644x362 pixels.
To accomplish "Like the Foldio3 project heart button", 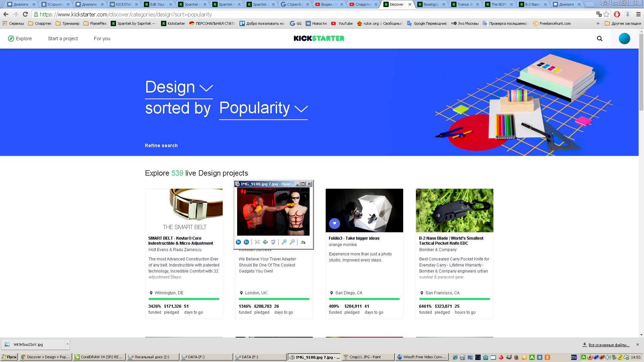I will coord(334,223).
